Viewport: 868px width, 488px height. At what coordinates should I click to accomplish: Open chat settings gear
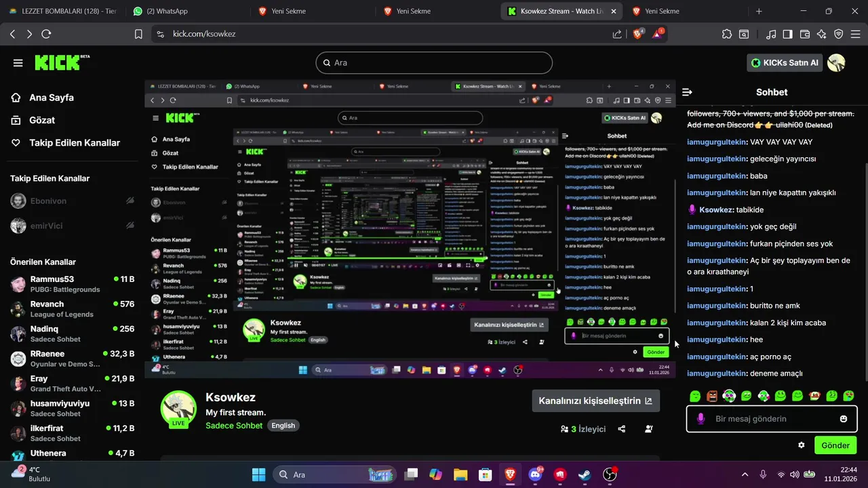coord(802,445)
